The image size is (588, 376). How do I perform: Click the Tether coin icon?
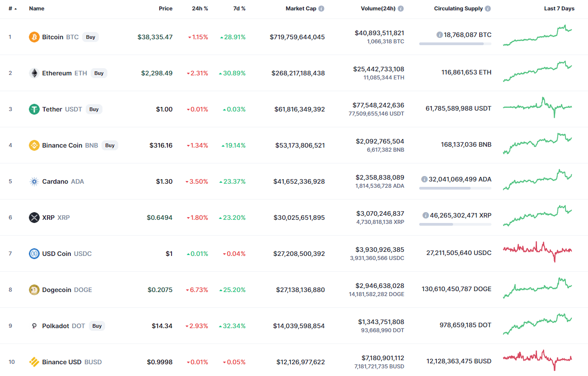[x=34, y=109]
